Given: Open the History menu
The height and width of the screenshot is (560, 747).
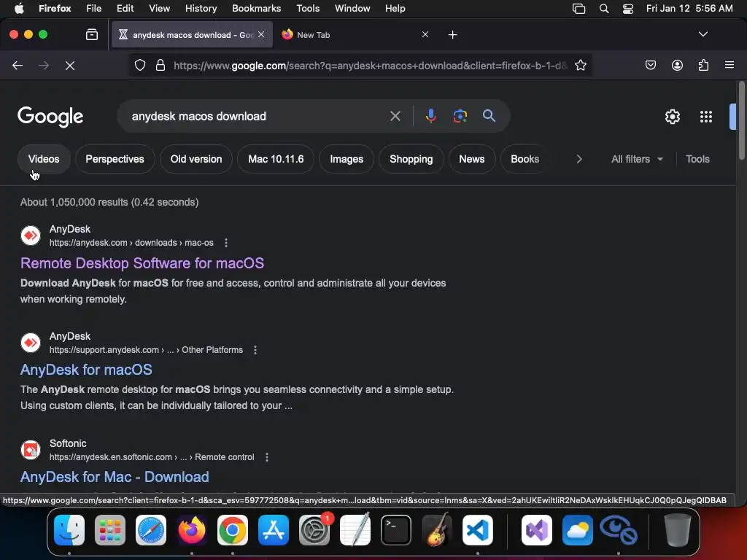Looking at the screenshot, I should click(x=201, y=9).
